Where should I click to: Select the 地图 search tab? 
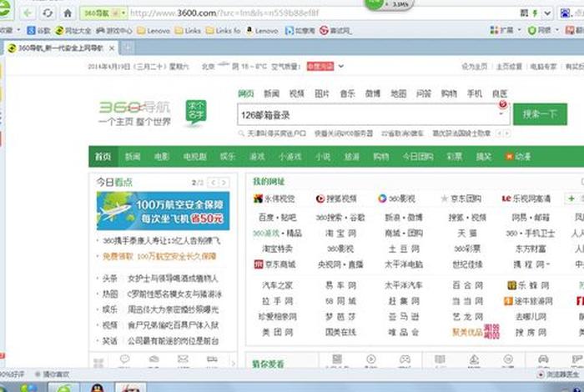click(x=398, y=93)
